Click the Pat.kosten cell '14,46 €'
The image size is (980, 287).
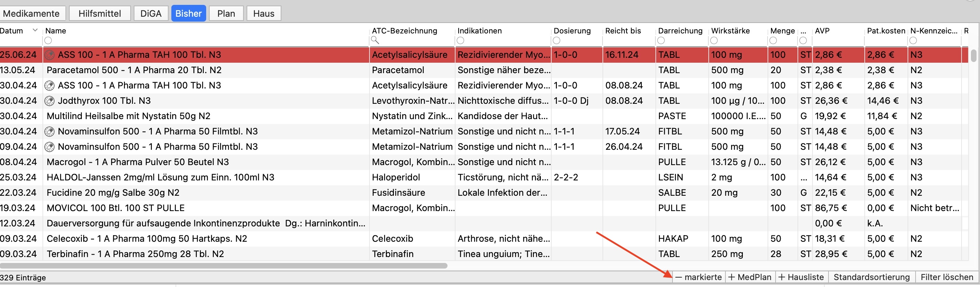[x=882, y=101]
